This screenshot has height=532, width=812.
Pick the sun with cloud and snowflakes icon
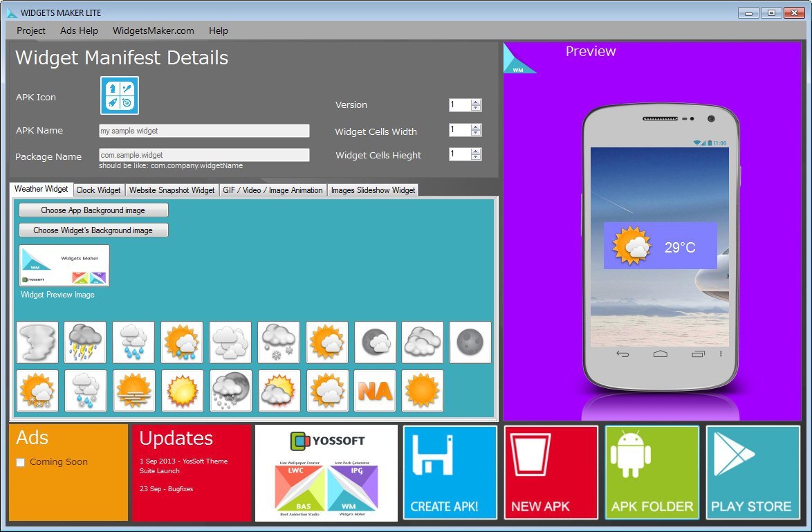[x=37, y=391]
